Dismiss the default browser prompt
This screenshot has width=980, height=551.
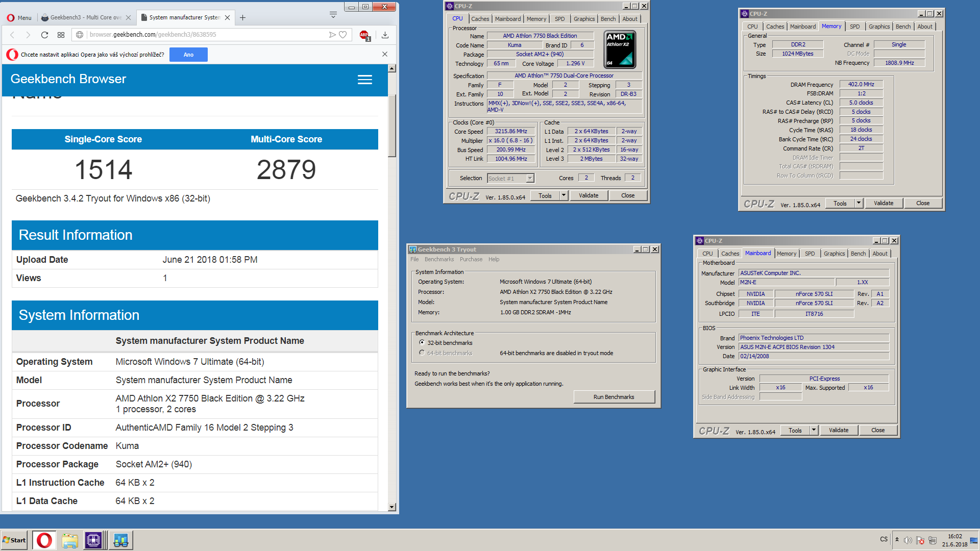(385, 54)
